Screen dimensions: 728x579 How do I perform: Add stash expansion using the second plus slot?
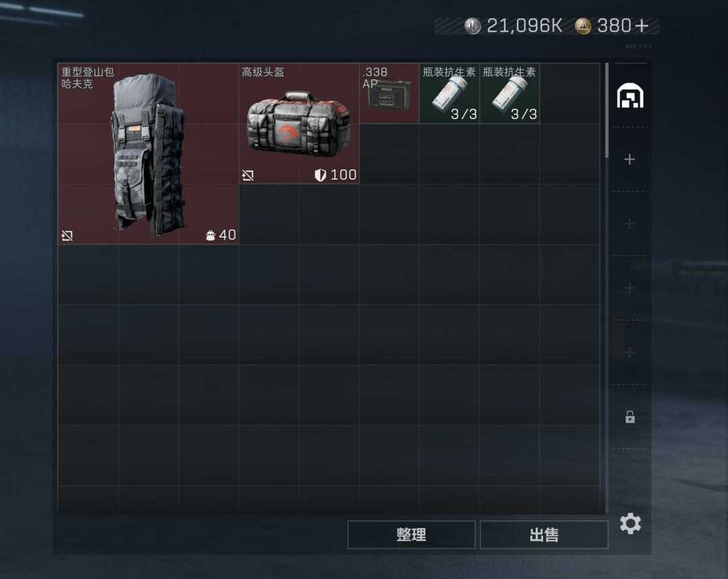(x=630, y=224)
